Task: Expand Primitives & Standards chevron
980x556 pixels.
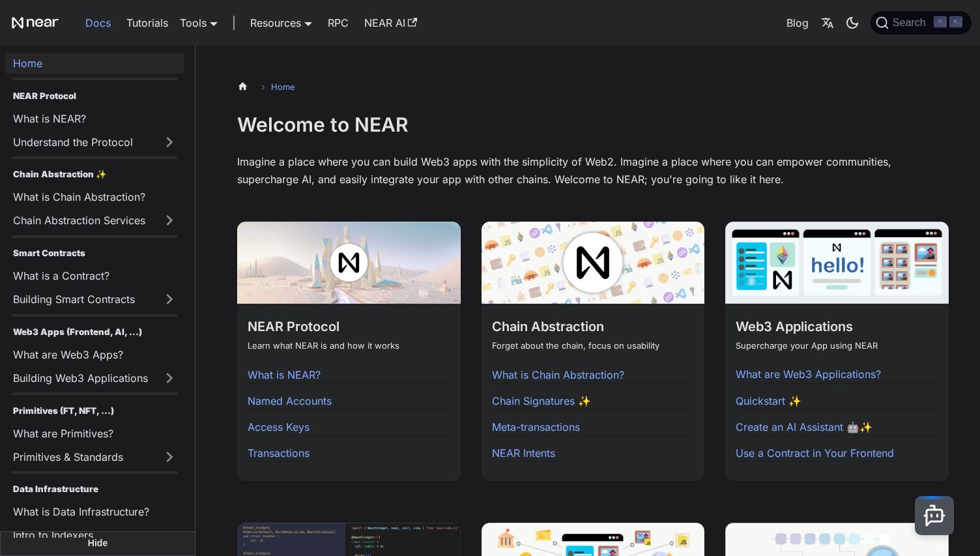Action: coord(169,457)
